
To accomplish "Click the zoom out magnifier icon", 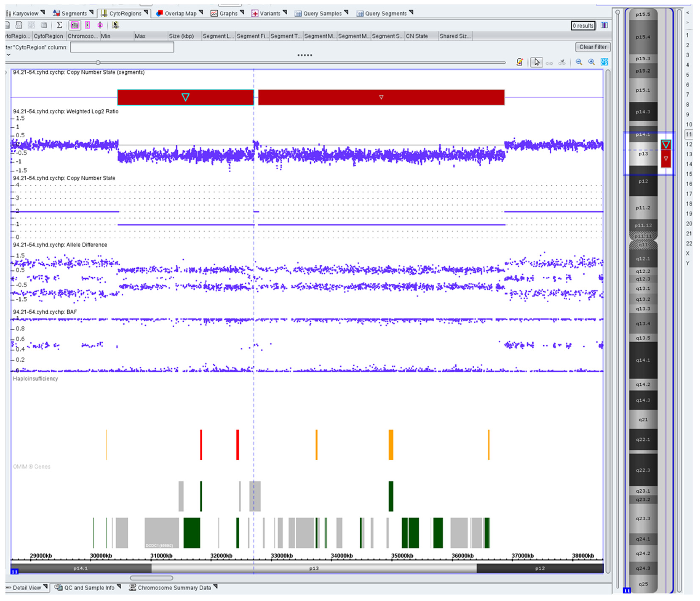I will pos(579,62).
